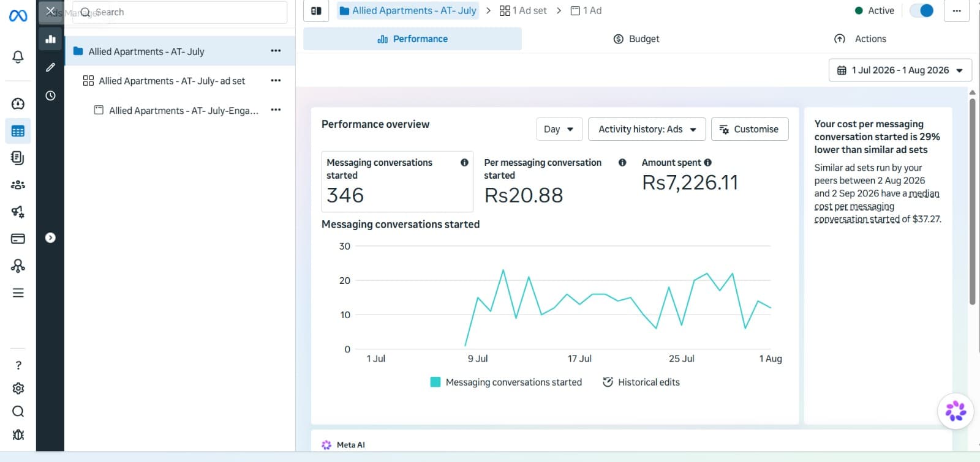This screenshot has width=980, height=462.
Task: Open the Day granularity dropdown
Action: point(559,129)
